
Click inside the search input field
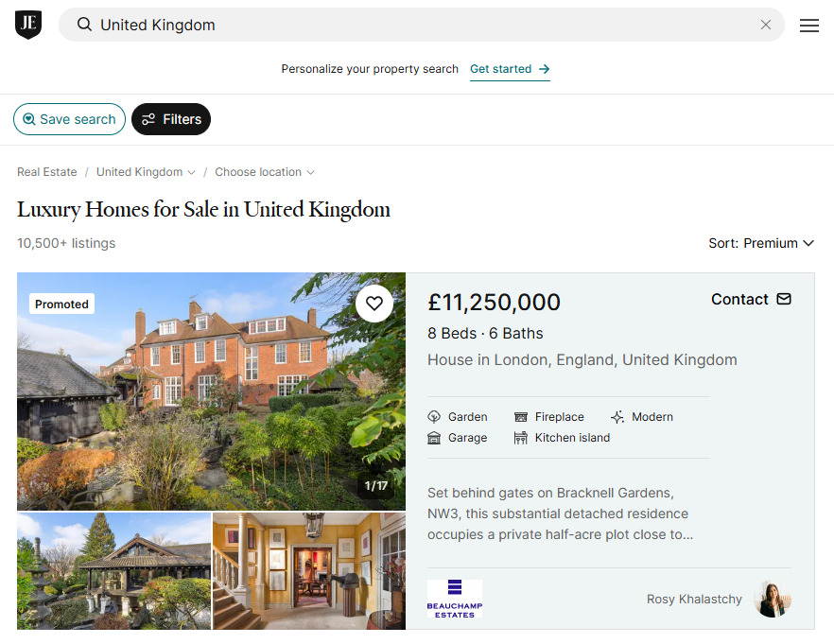coord(284,26)
